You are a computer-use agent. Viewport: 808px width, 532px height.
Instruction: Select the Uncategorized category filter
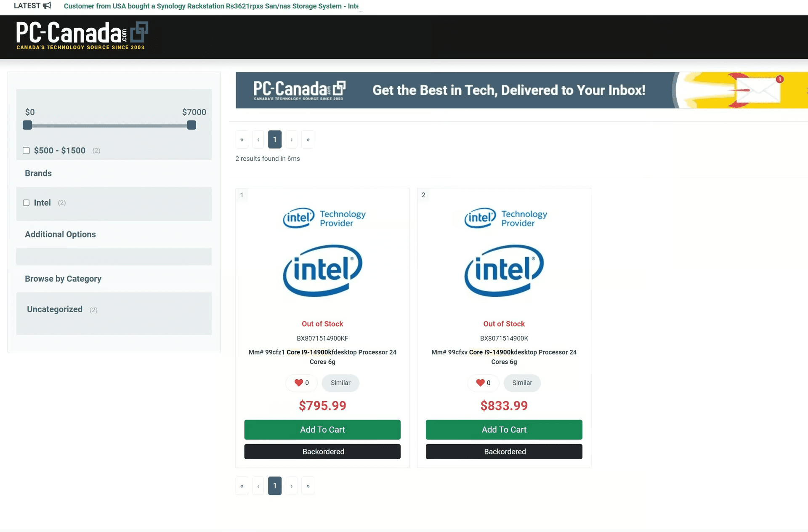tap(55, 309)
